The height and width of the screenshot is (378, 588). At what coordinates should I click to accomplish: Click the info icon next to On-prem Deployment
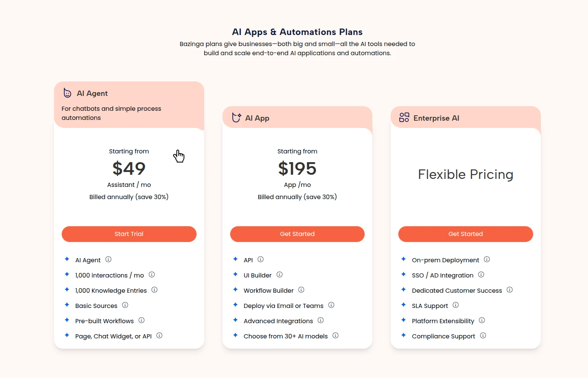click(487, 259)
